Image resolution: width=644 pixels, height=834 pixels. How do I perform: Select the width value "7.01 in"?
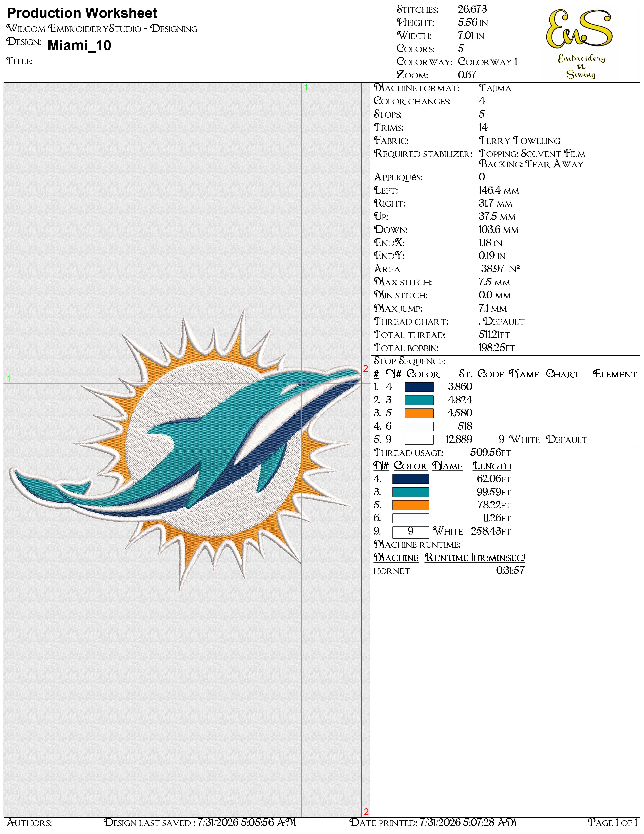(471, 36)
